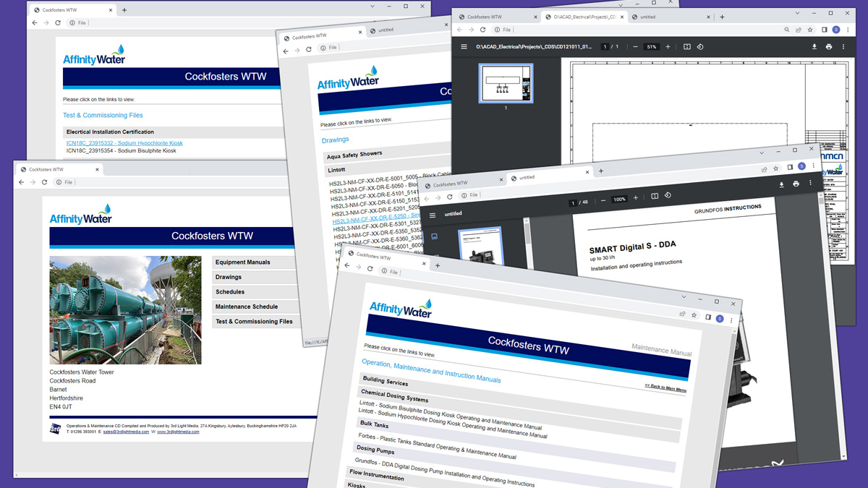Viewport: 868px width, 488px height.
Task: Select page 1 thumbnail in ACAD_Electrical PDF
Action: tap(506, 83)
